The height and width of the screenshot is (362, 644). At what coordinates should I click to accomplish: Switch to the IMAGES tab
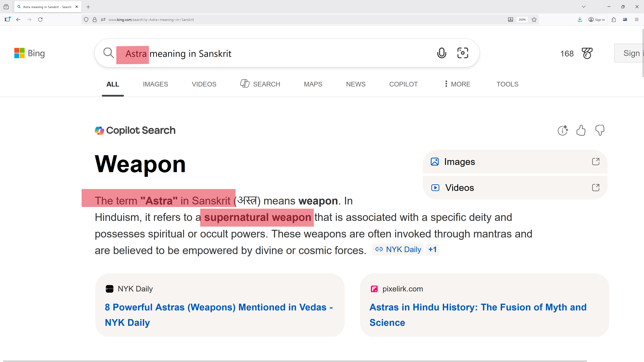[155, 84]
